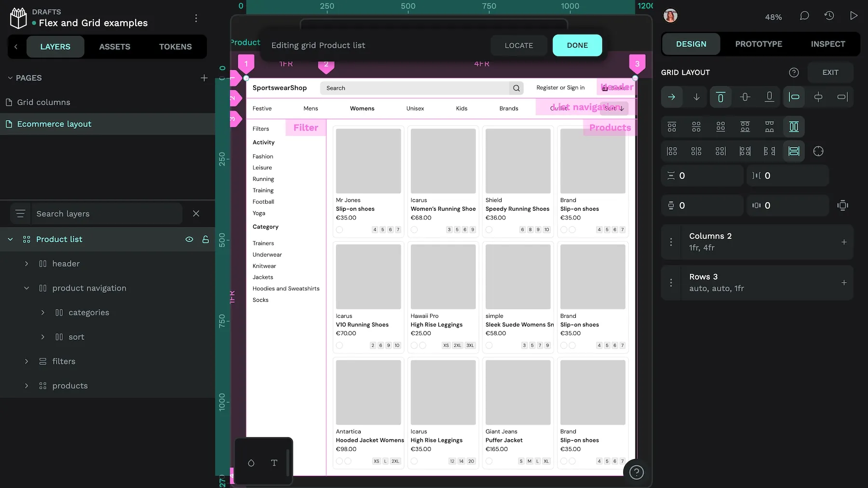Open the version history panel

click(829, 15)
